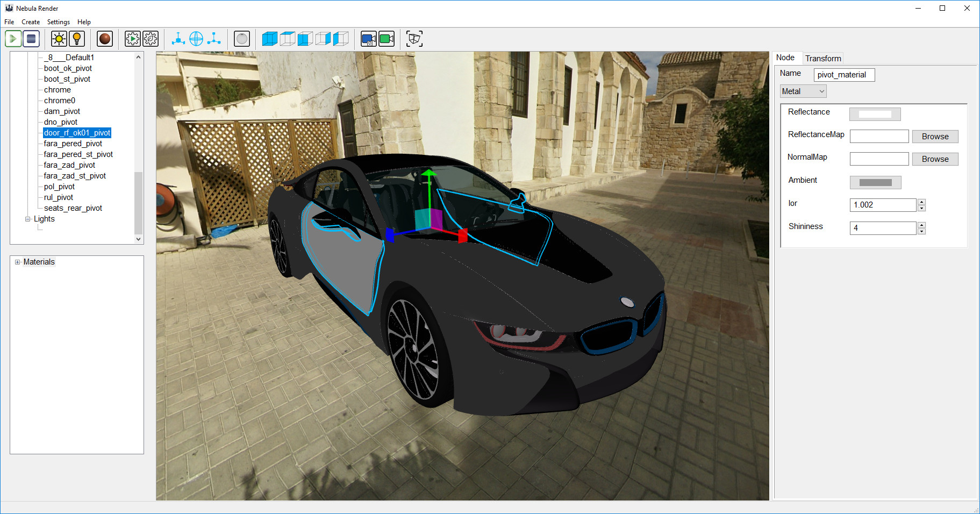Screen dimensions: 980x514
Task: Switch to the cube left face view
Action: click(x=341, y=39)
